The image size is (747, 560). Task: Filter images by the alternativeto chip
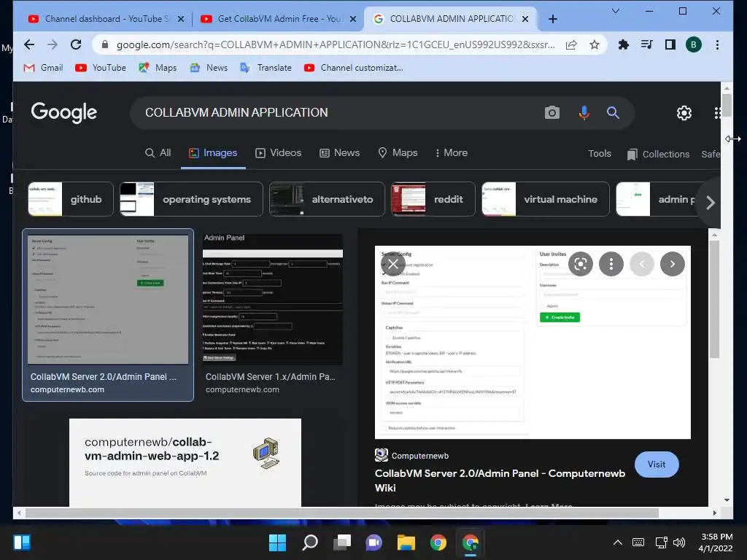[327, 199]
